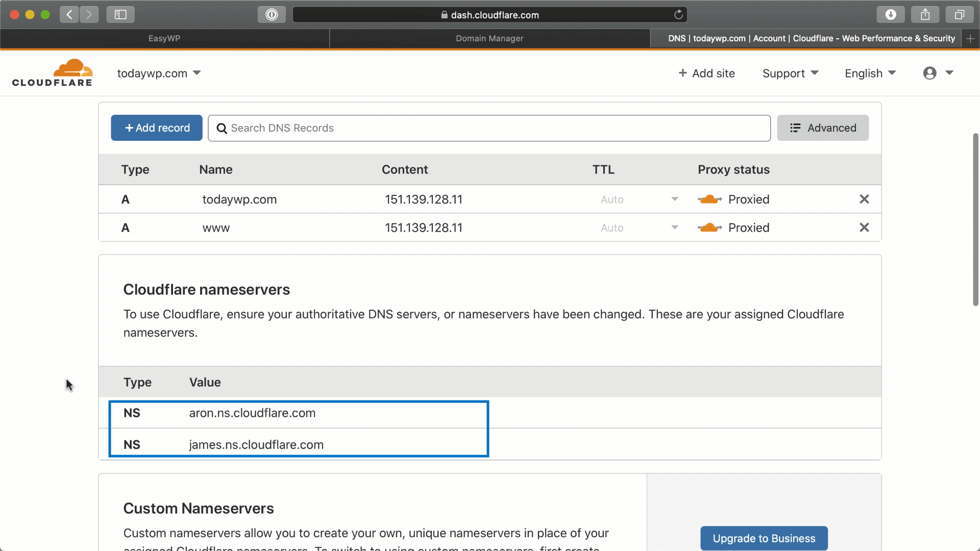
Task: Toggle proxy cloud for www record
Action: pyautogui.click(x=709, y=228)
